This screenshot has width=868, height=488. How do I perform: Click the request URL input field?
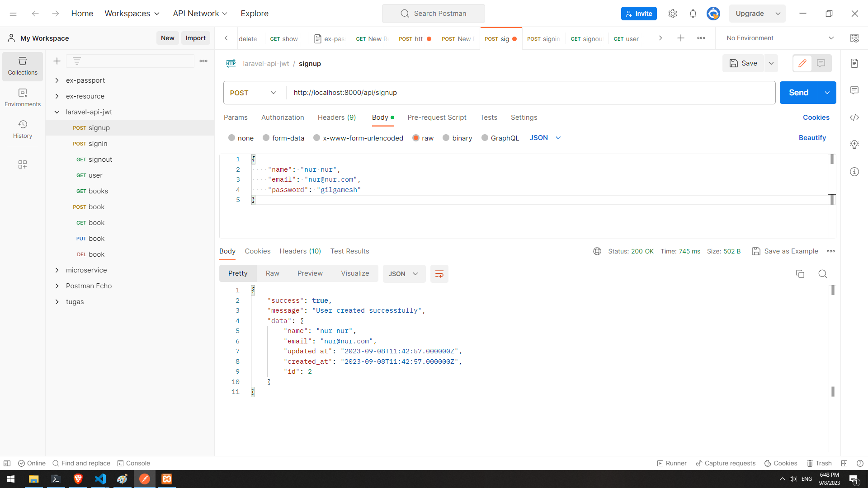(529, 93)
